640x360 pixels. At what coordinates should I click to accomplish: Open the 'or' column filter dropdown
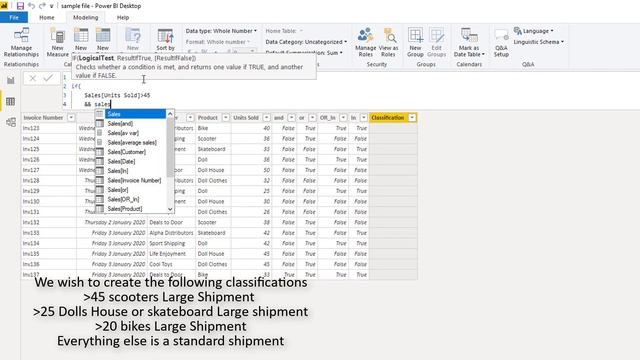[x=312, y=118]
